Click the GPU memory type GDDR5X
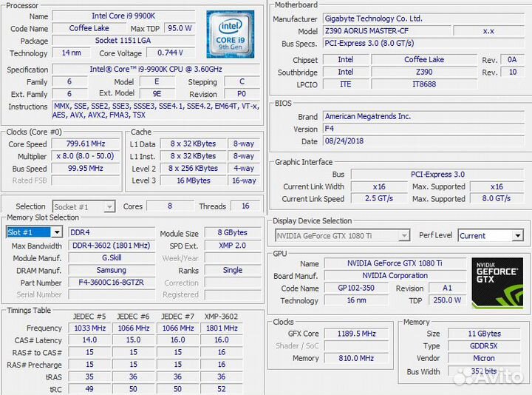 point(484,345)
